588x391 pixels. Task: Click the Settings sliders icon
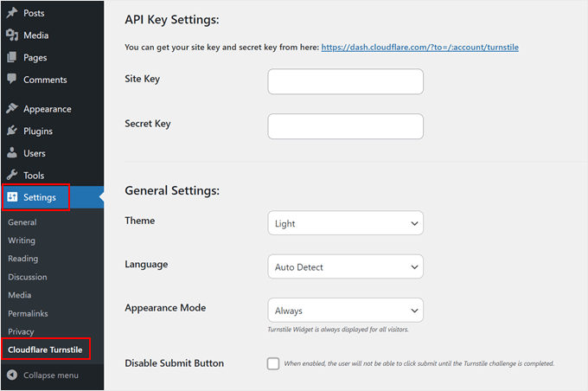(12, 197)
